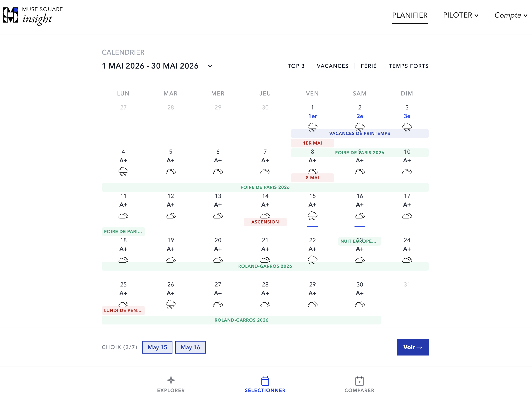Click the Sélectionner calendar icon

click(x=265, y=381)
